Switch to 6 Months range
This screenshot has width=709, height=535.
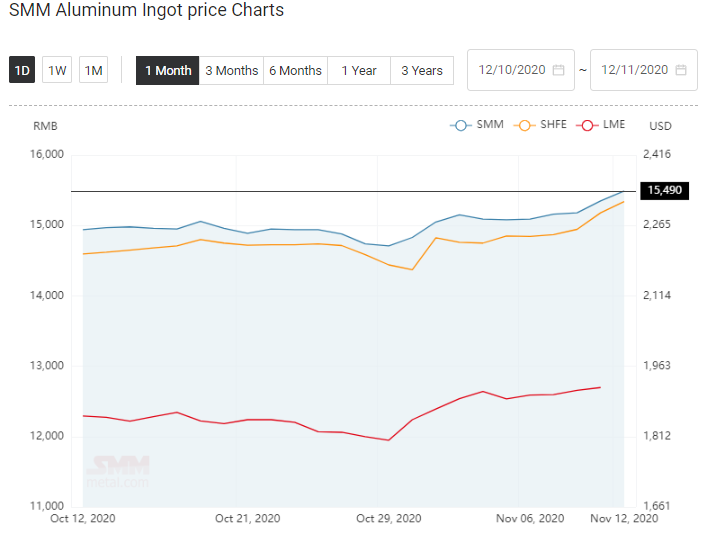pyautogui.click(x=296, y=71)
